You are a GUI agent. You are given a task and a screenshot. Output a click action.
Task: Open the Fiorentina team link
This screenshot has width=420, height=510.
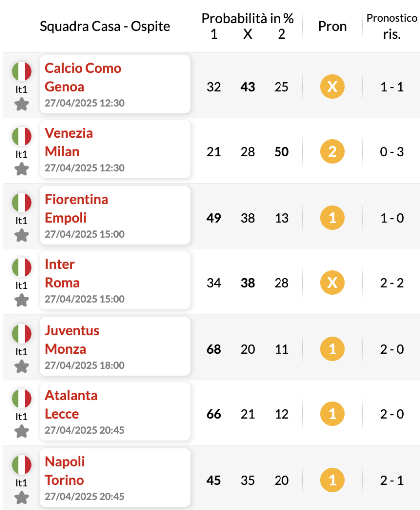click(76, 199)
